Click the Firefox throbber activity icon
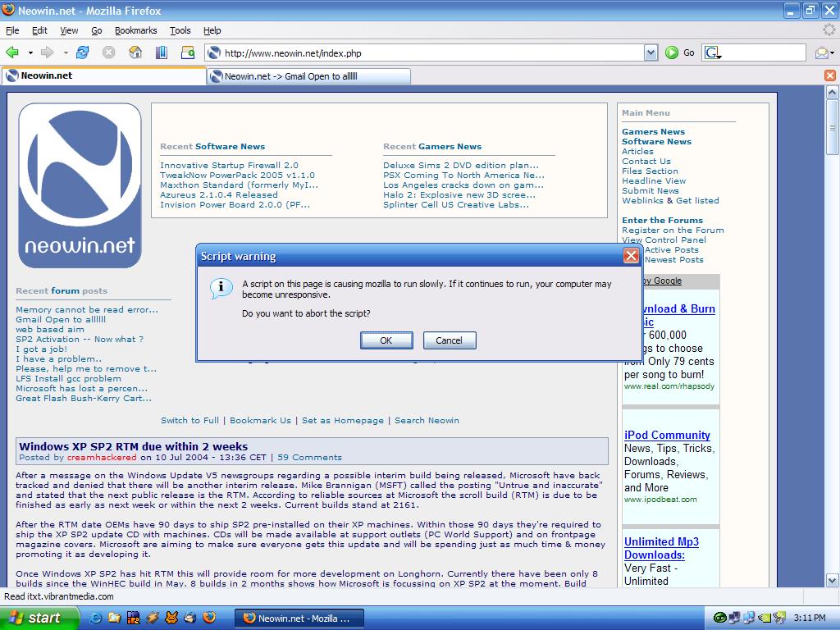This screenshot has width=840, height=630. point(829,30)
